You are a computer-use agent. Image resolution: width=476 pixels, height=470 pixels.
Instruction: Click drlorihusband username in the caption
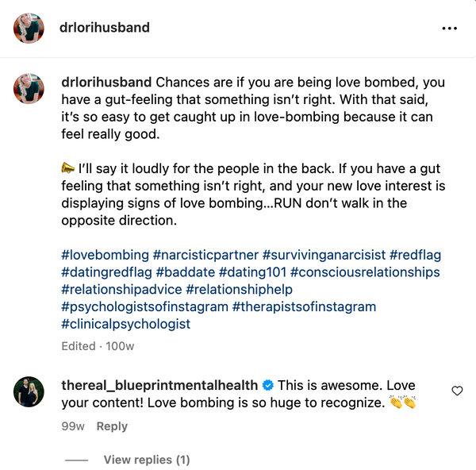point(107,82)
